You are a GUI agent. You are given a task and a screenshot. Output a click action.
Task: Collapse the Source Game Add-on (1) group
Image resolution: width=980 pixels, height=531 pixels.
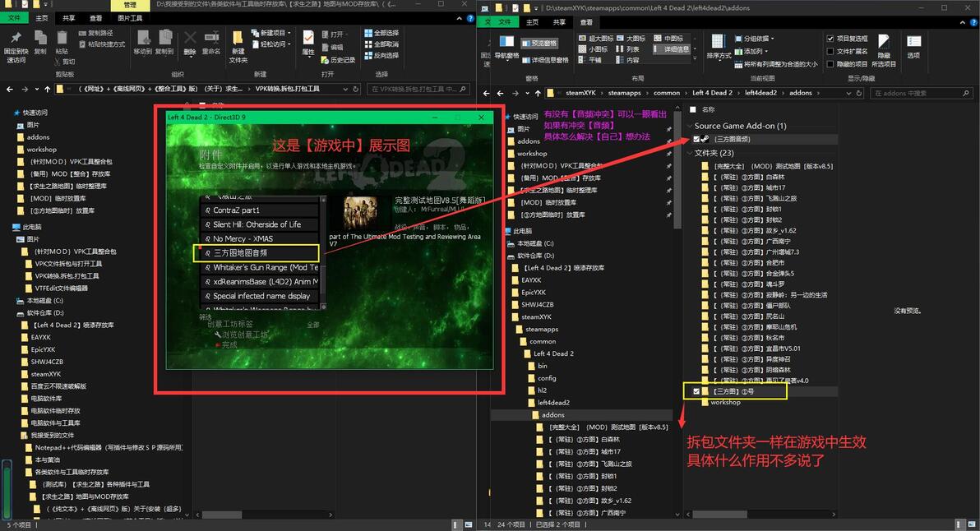point(690,127)
